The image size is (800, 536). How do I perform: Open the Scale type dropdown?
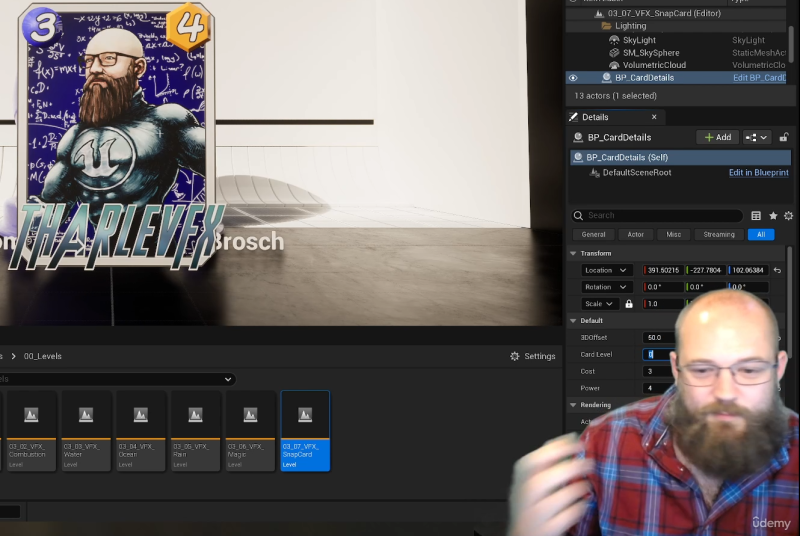tap(599, 304)
